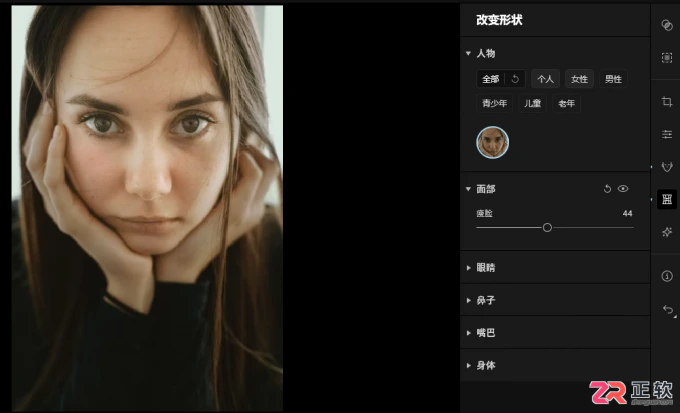The height and width of the screenshot is (413, 680).
Task: Reset the 面部 section adjustments
Action: 607,189
